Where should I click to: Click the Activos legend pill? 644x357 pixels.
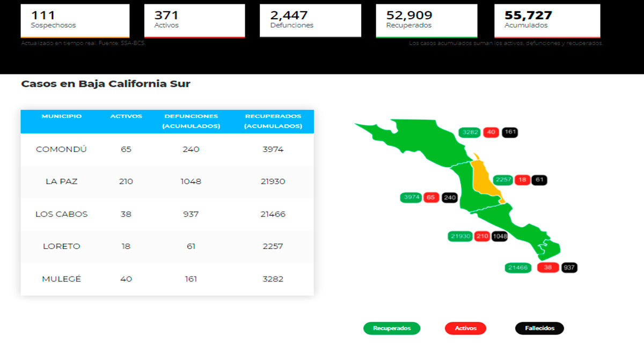pyautogui.click(x=465, y=328)
